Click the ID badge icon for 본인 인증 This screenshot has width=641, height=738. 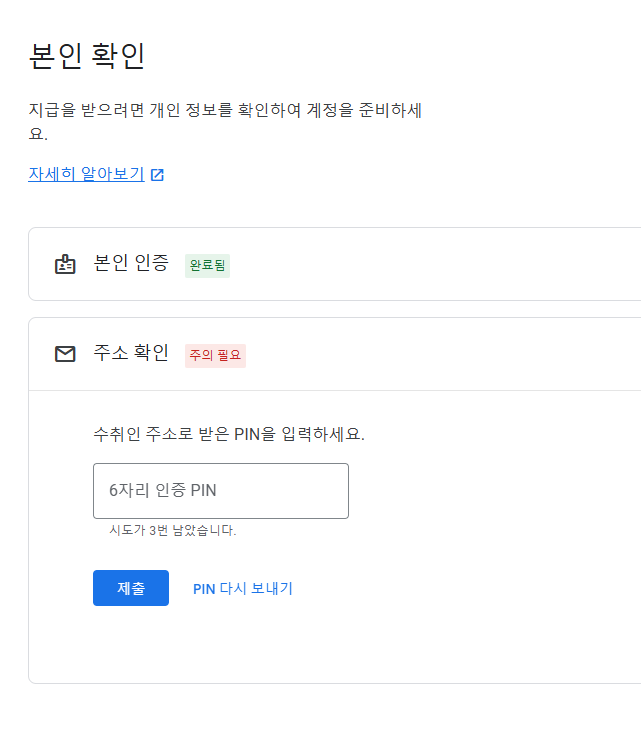(65, 264)
